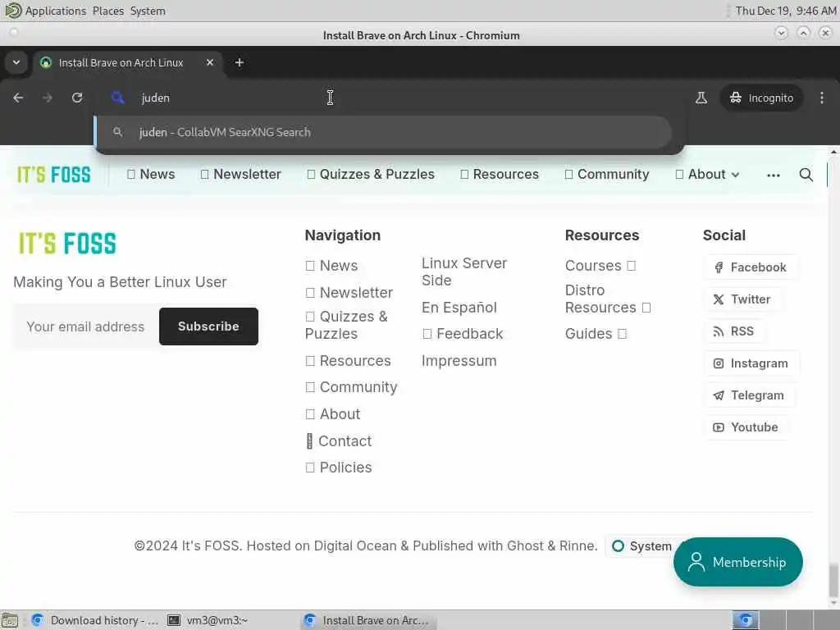Close the Install Brave on Arch Linux tab
Screen dimensions: 840x630
click(210, 62)
